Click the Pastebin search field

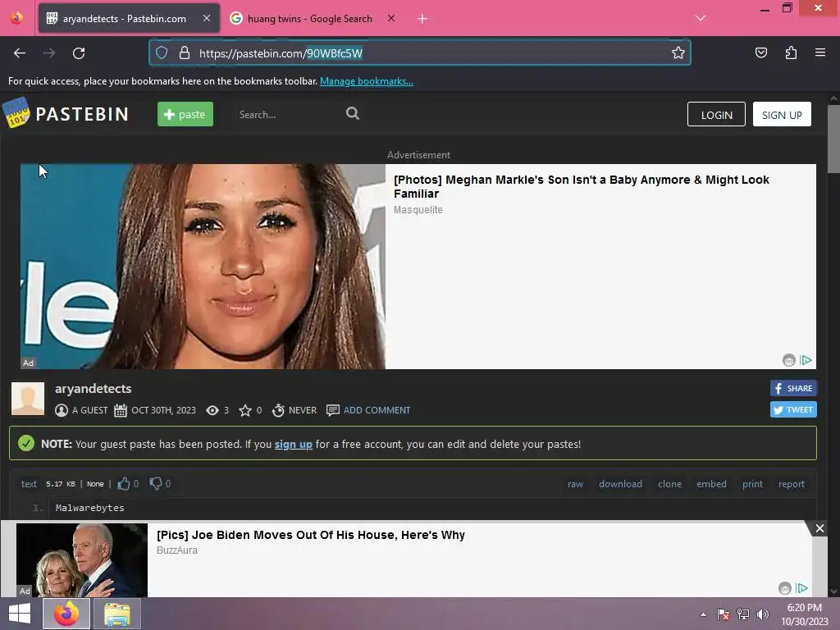point(287,114)
